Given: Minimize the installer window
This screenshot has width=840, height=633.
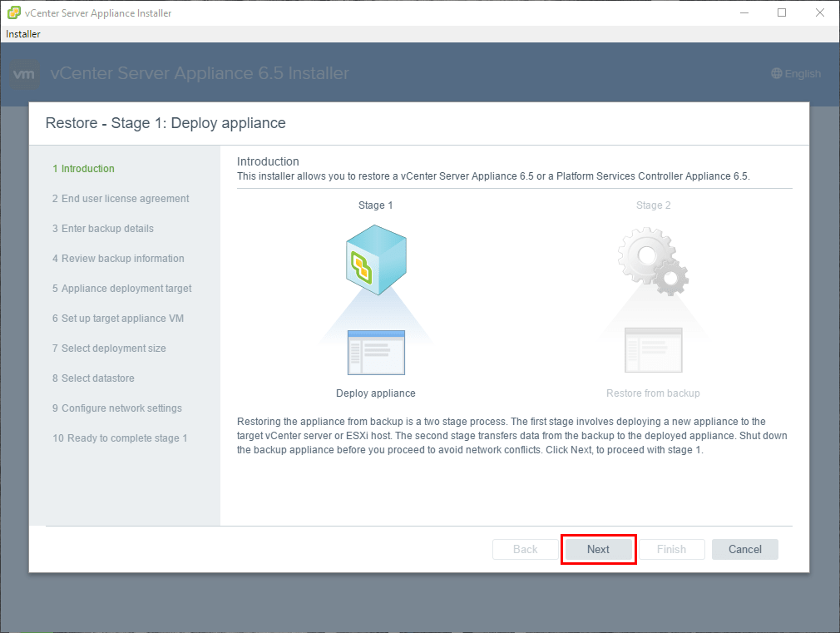Looking at the screenshot, I should [x=744, y=12].
